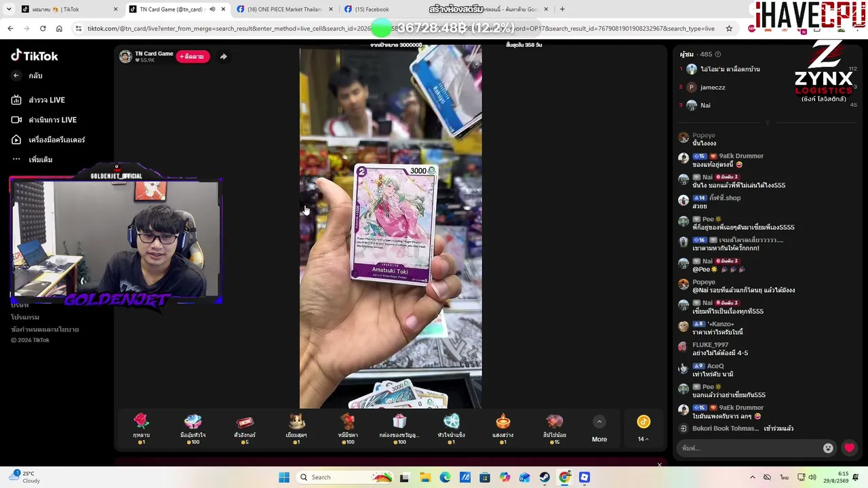
Task: Show hidden system tray icons
Action: coord(753,477)
